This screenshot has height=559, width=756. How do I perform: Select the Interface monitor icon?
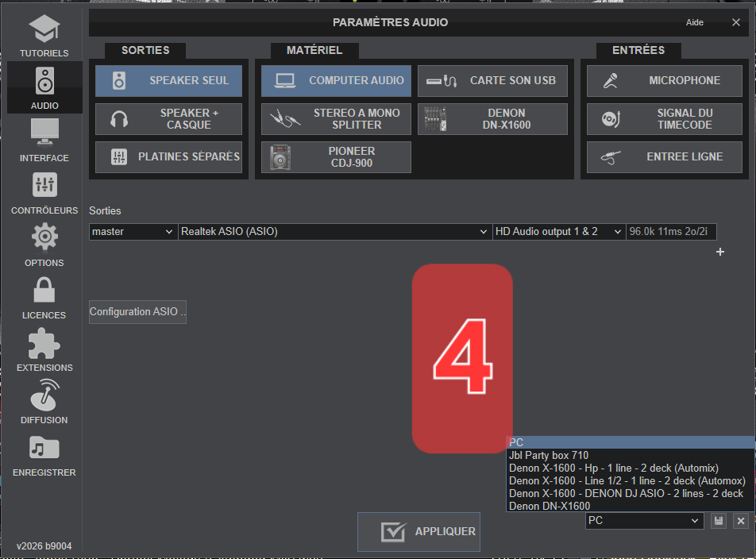44,132
